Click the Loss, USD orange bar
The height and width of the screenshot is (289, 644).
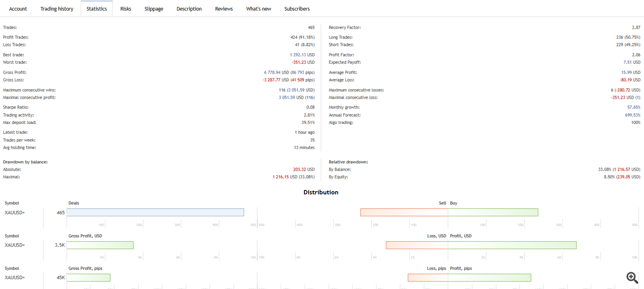click(417, 245)
